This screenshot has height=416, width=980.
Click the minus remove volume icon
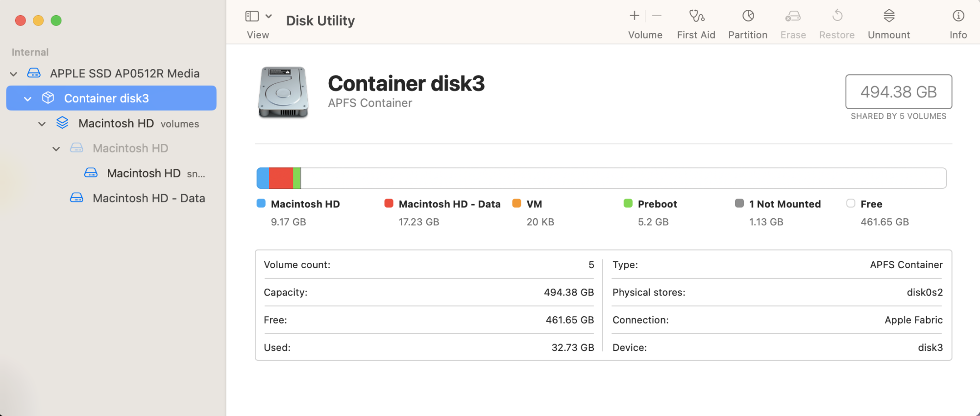pos(657,16)
